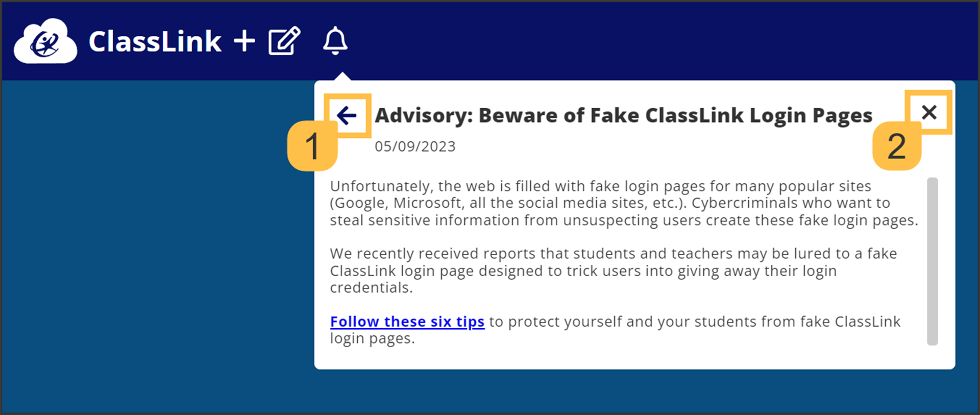The height and width of the screenshot is (415, 980).
Task: Click the advisory message scrollbar
Action: [x=932, y=261]
